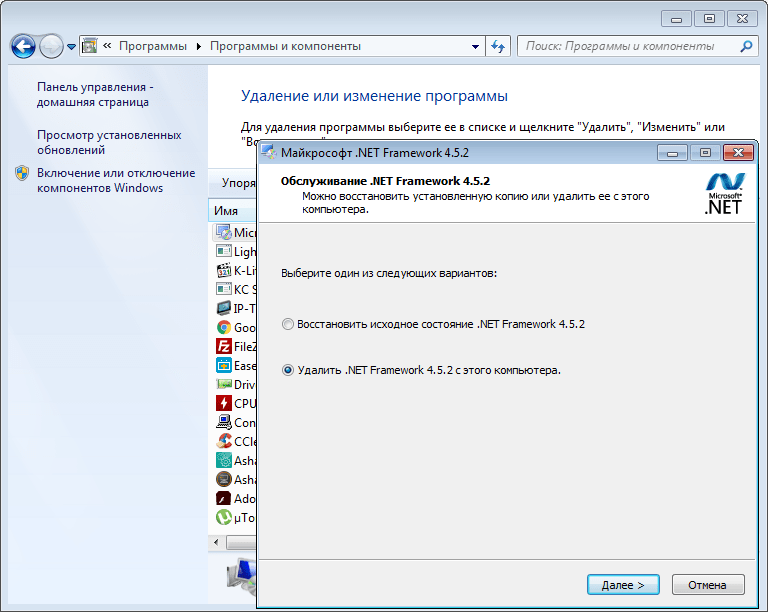This screenshot has height=612, width=768.
Task: Select the first Ashampoo icon in list
Action: tap(224, 460)
